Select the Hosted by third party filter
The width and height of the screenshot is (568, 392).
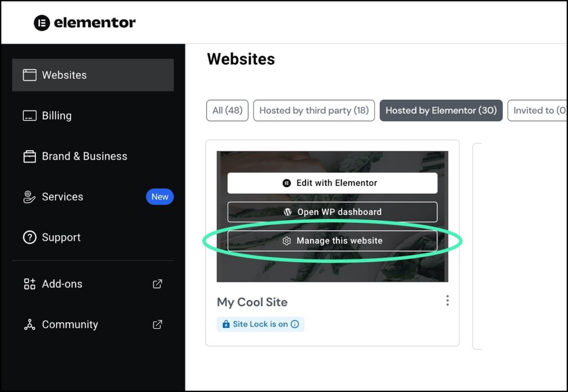(313, 110)
